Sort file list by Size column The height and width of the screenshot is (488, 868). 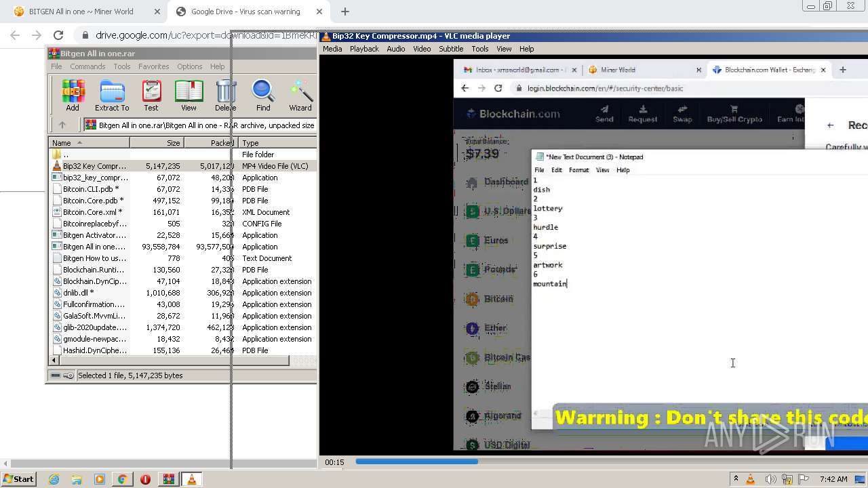pos(157,143)
